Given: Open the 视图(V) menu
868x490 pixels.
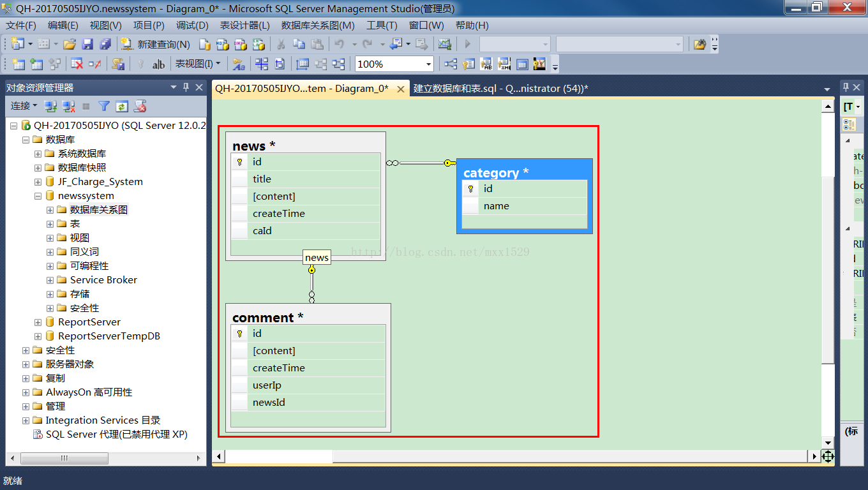Looking at the screenshot, I should [x=105, y=25].
